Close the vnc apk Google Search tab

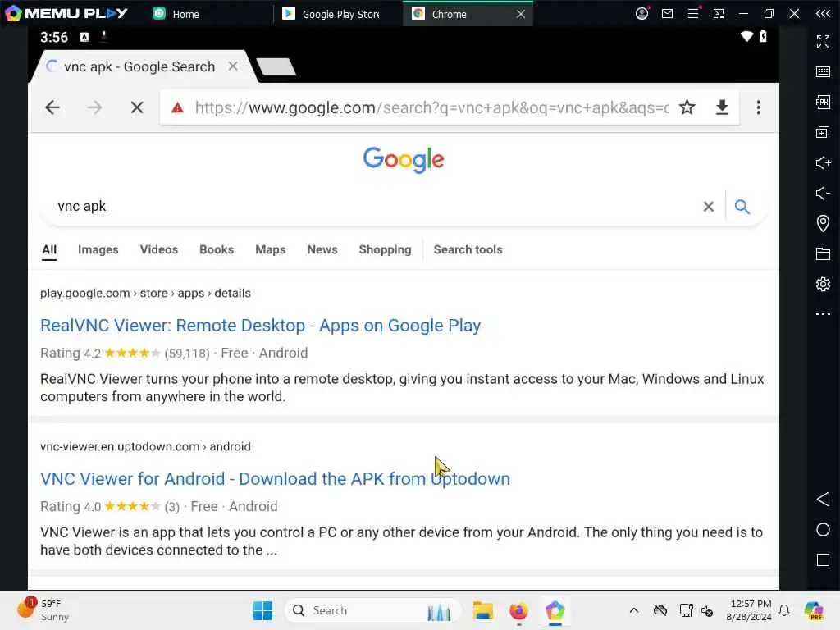click(x=233, y=66)
